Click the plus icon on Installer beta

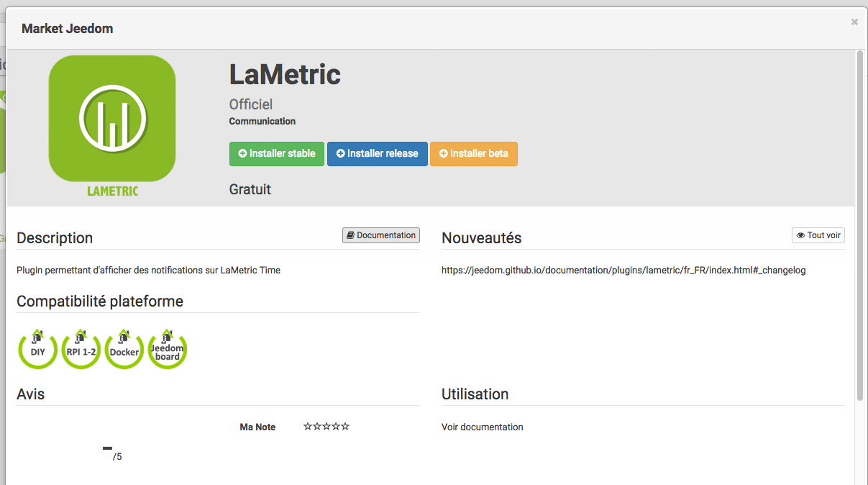[444, 154]
